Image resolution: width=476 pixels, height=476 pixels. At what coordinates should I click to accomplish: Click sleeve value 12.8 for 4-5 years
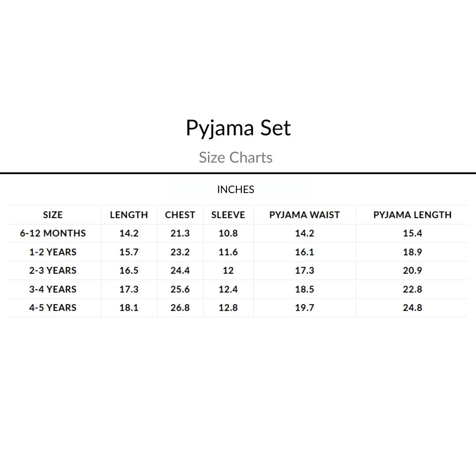click(228, 308)
